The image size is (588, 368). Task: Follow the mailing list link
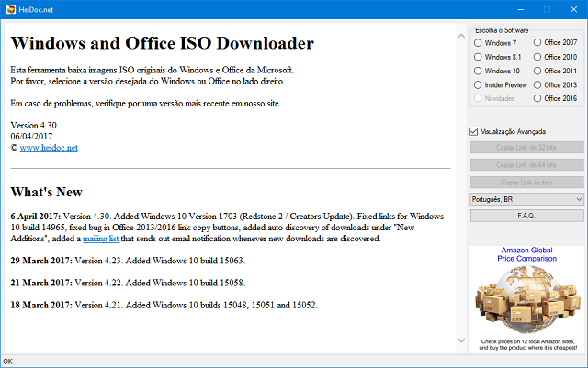click(x=100, y=239)
